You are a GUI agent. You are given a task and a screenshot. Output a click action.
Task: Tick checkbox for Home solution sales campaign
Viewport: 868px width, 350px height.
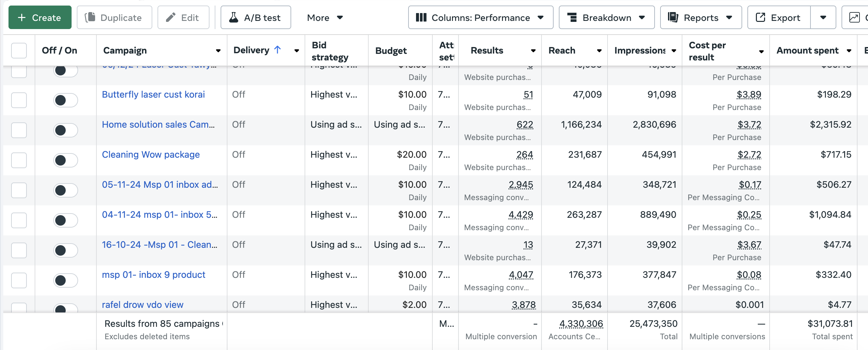pos(19,130)
